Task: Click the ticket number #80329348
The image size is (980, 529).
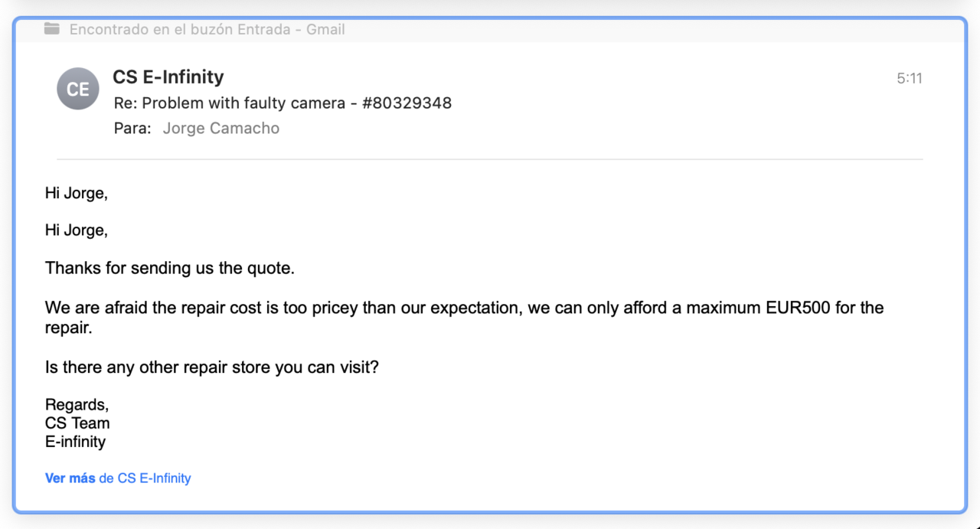Action: (x=407, y=103)
